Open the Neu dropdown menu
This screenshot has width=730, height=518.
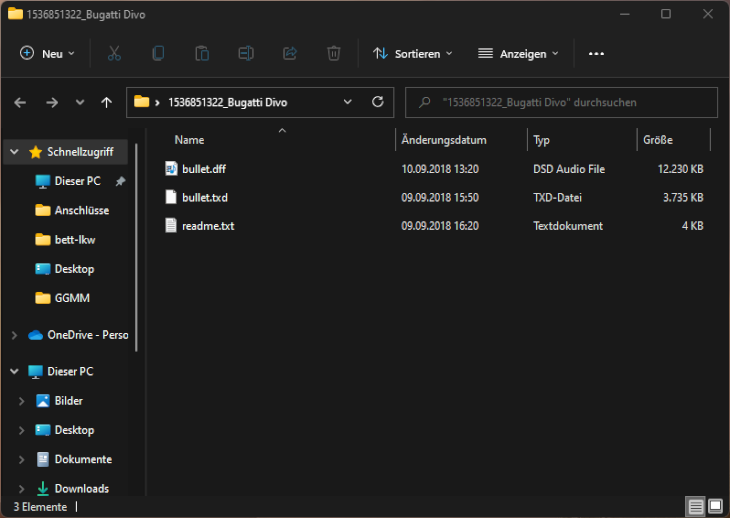click(47, 54)
